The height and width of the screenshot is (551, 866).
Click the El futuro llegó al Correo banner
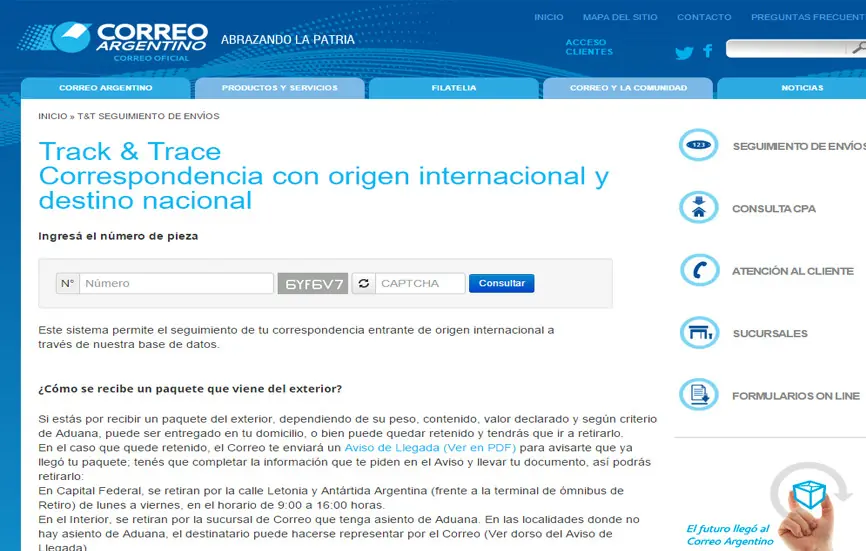coord(769,508)
